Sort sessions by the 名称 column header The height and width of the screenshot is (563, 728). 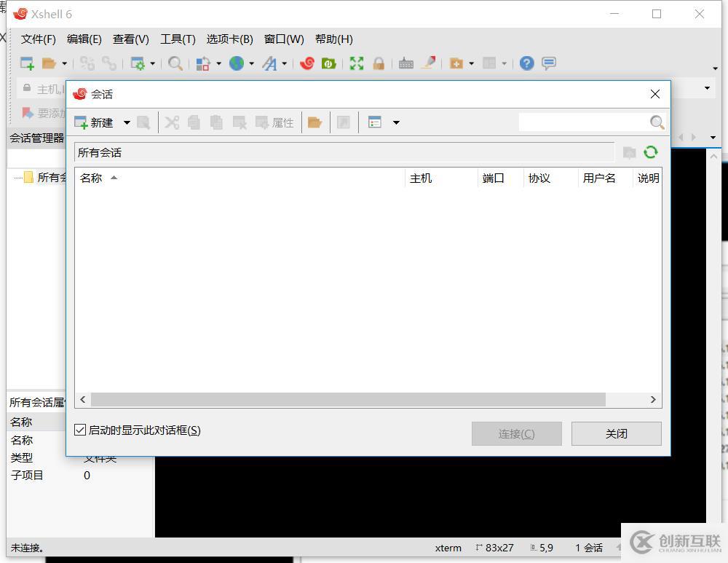click(92, 177)
